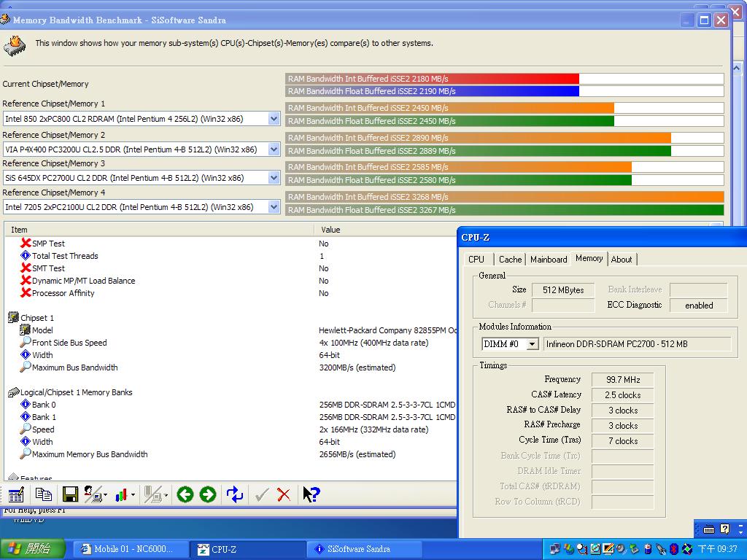Click the green Back arrow icon

(x=185, y=495)
